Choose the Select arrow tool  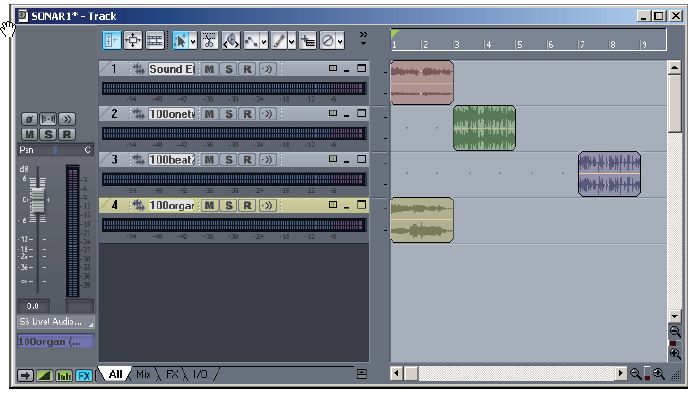[x=180, y=41]
